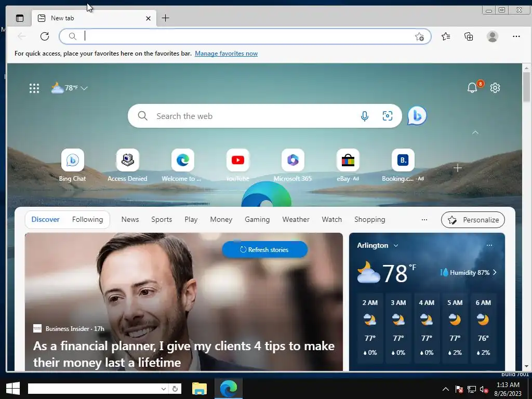532x399 pixels.
Task: Click the Edge icon in taskbar
Action: coord(229,389)
